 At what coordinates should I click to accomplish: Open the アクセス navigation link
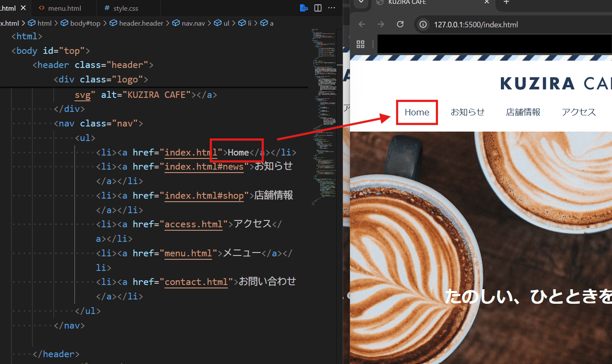tap(578, 112)
